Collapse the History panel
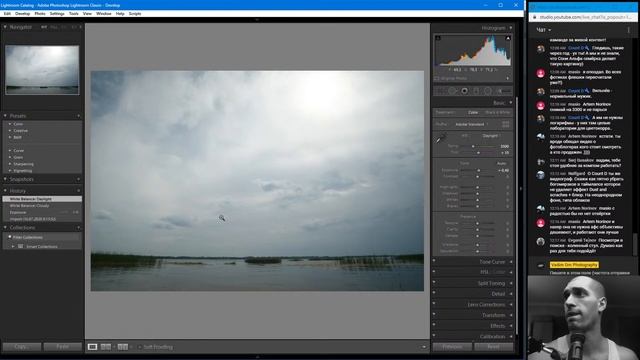This screenshot has width=640, height=360. tap(5, 191)
